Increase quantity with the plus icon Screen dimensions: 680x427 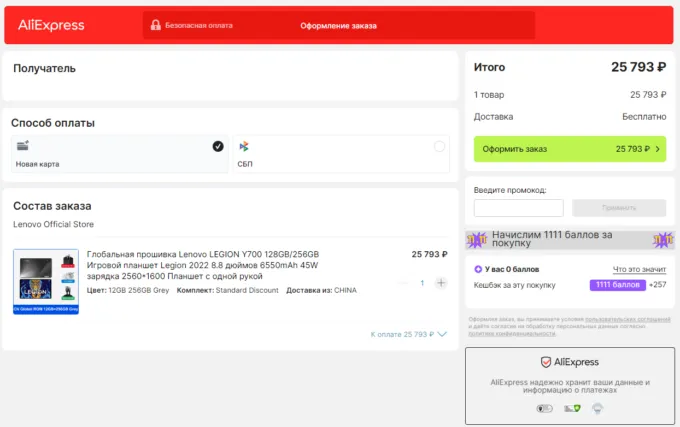point(441,283)
